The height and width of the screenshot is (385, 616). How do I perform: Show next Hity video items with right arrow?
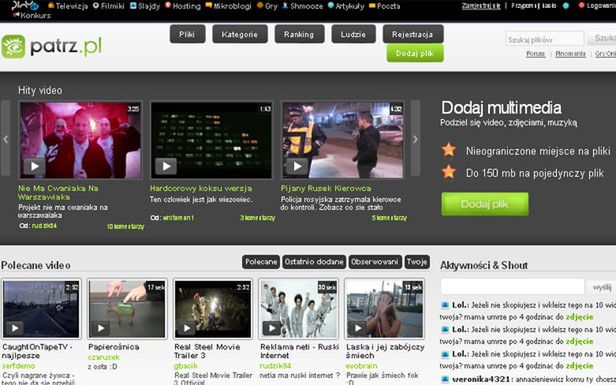(x=415, y=139)
